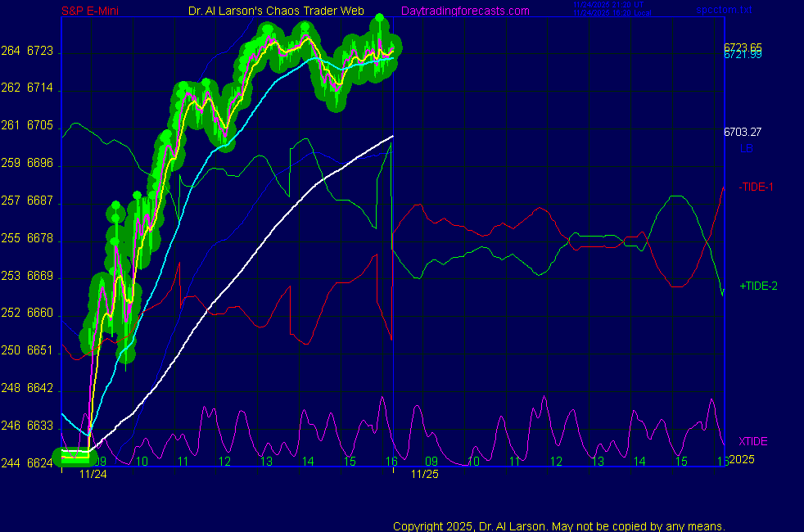Click the 6624 price level label
The image size is (804, 532).
coord(39,463)
